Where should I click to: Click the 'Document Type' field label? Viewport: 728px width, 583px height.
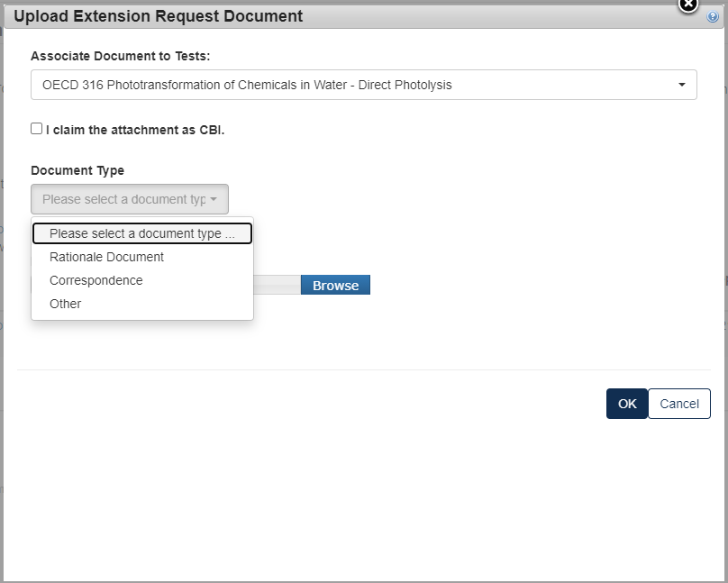click(77, 170)
